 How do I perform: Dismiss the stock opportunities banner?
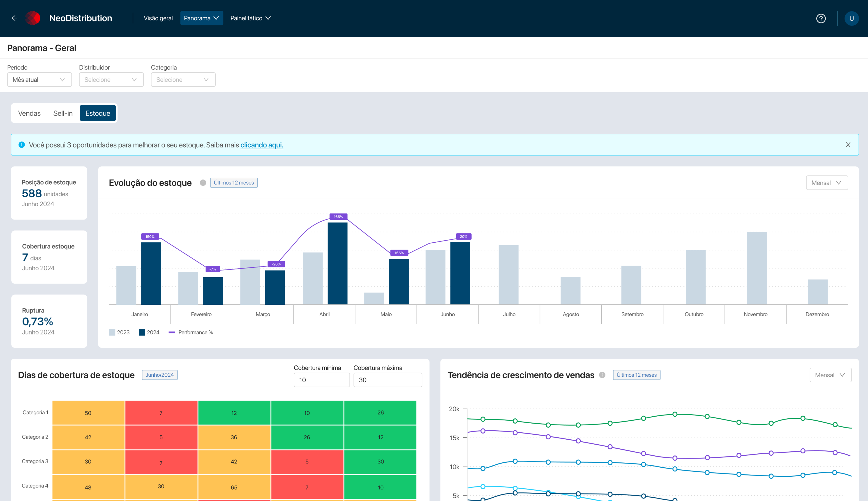tap(848, 145)
